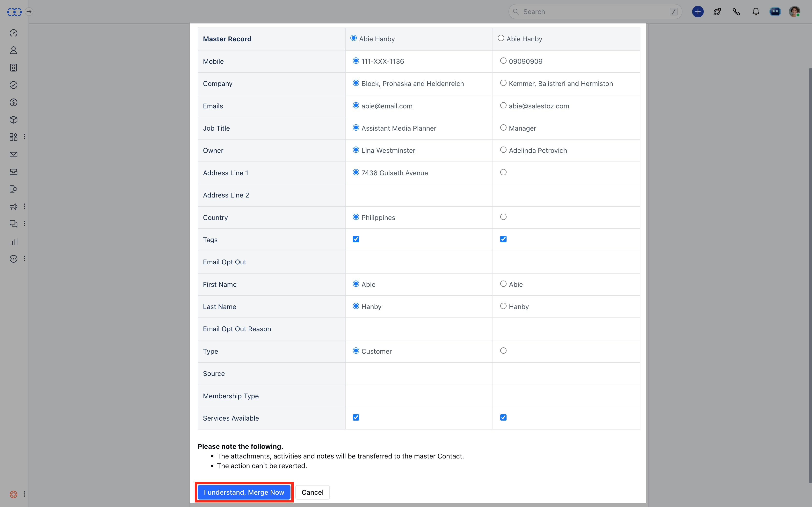Open the notifications bell icon
The width and height of the screenshot is (812, 507).
(756, 12)
